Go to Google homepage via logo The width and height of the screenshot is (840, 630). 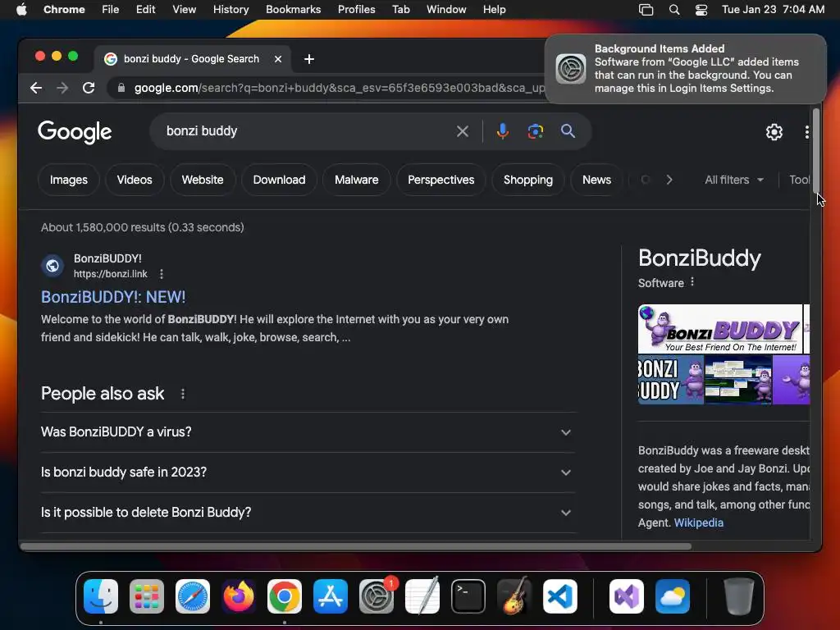click(75, 132)
